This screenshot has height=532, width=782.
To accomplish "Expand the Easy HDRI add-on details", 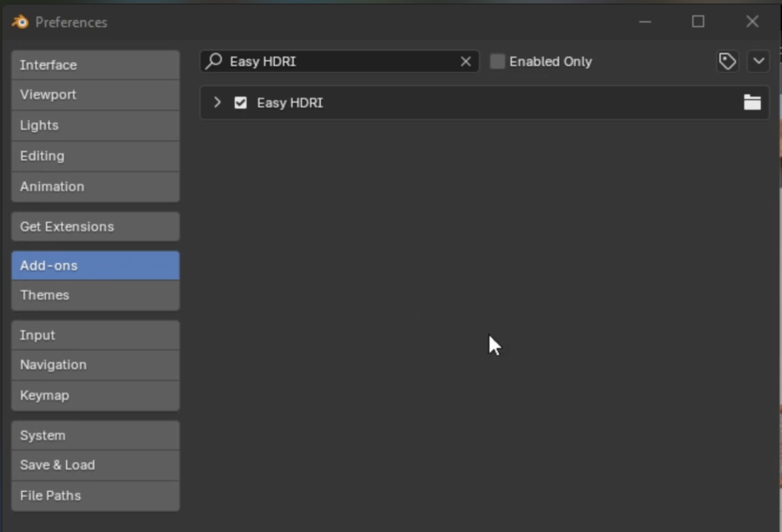I will coord(217,102).
